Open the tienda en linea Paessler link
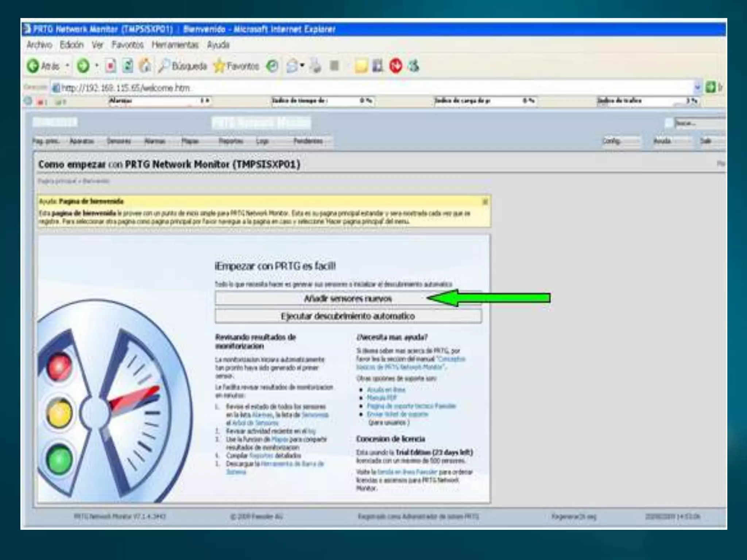This screenshot has width=747, height=560. pyautogui.click(x=407, y=472)
